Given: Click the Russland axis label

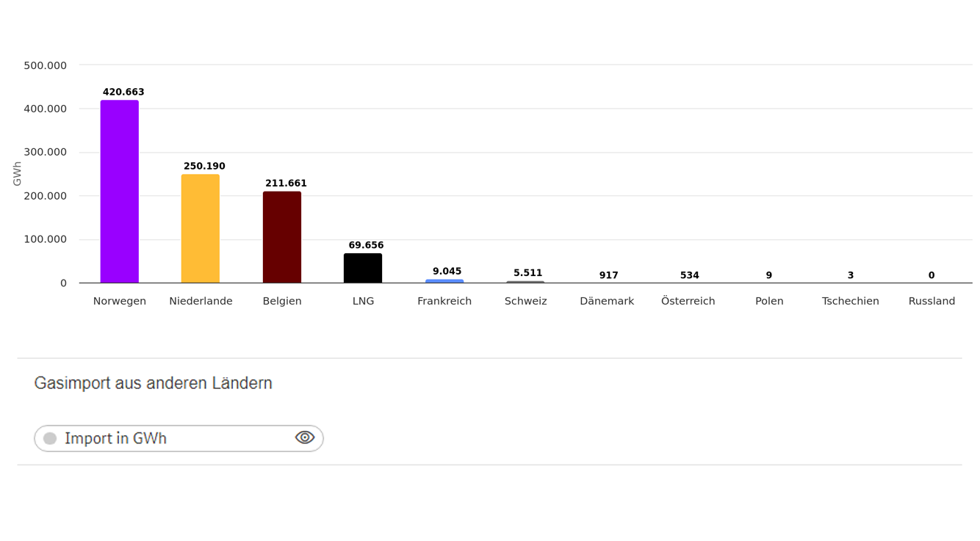Looking at the screenshot, I should click(932, 301).
